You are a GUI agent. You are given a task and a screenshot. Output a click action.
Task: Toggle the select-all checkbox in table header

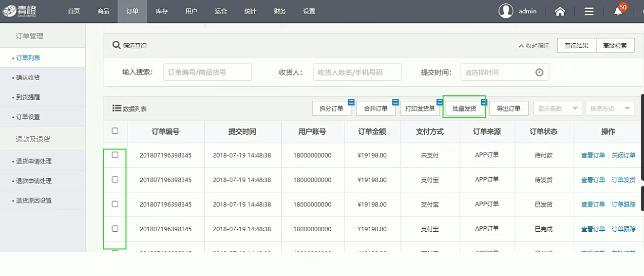point(115,130)
